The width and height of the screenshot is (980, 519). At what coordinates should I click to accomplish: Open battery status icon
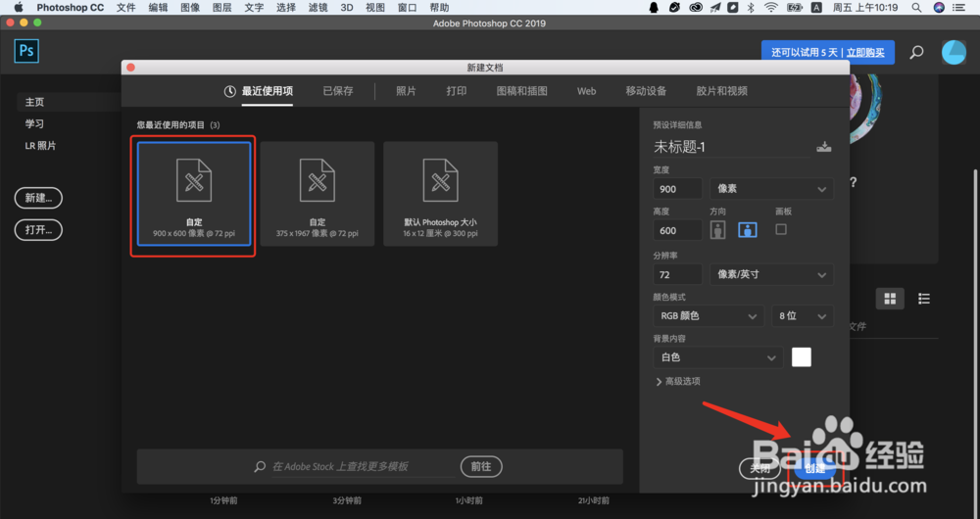(x=795, y=8)
